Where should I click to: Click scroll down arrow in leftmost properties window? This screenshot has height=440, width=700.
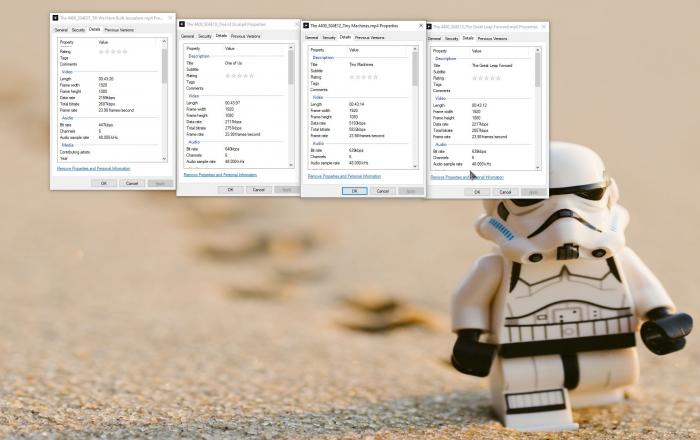pos(166,158)
